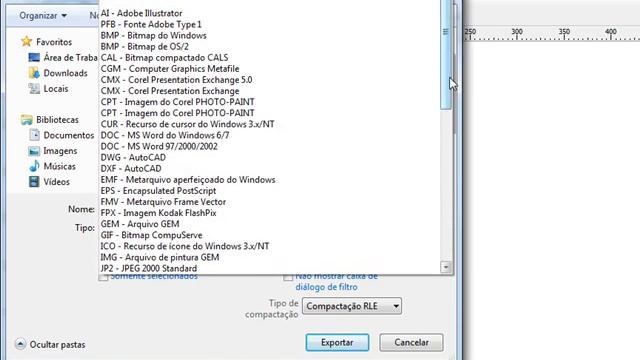Click the format list scroll down arrow

(446, 267)
